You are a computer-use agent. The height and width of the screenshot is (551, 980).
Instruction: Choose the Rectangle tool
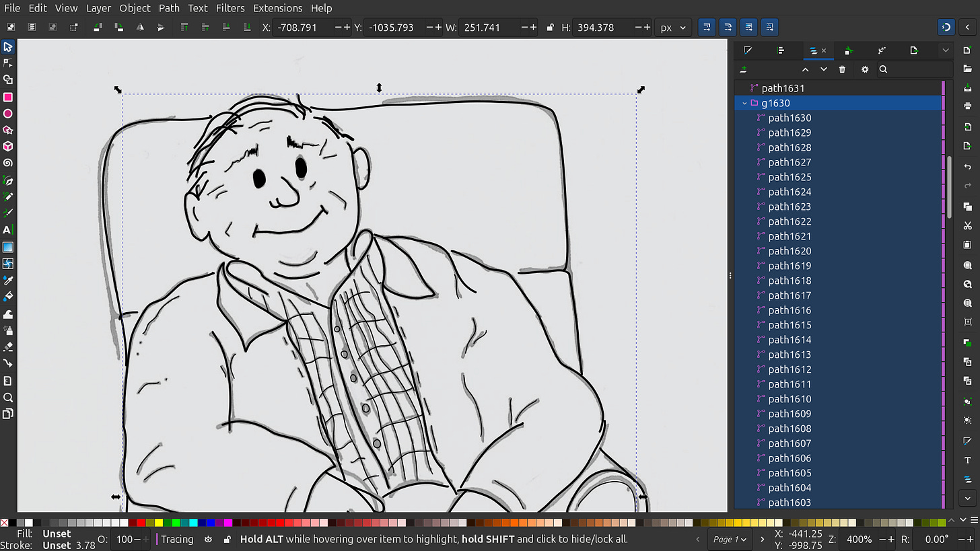click(x=8, y=97)
